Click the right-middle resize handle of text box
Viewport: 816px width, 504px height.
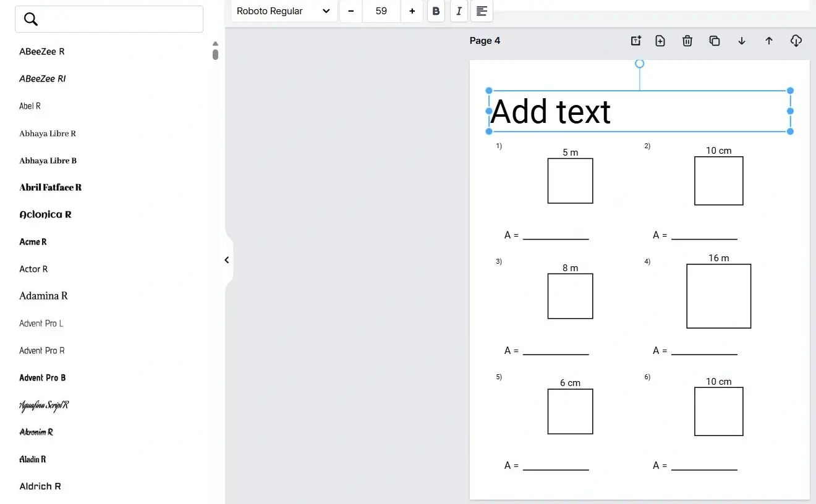pyautogui.click(x=790, y=111)
